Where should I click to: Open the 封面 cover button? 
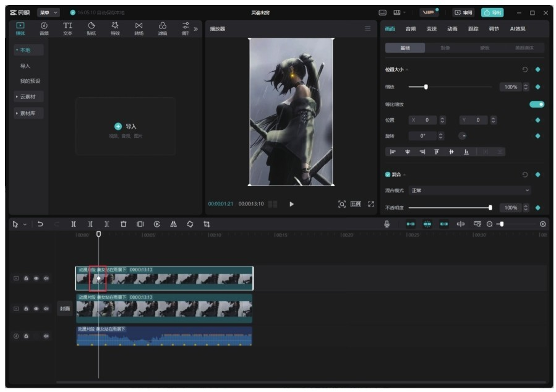65,309
